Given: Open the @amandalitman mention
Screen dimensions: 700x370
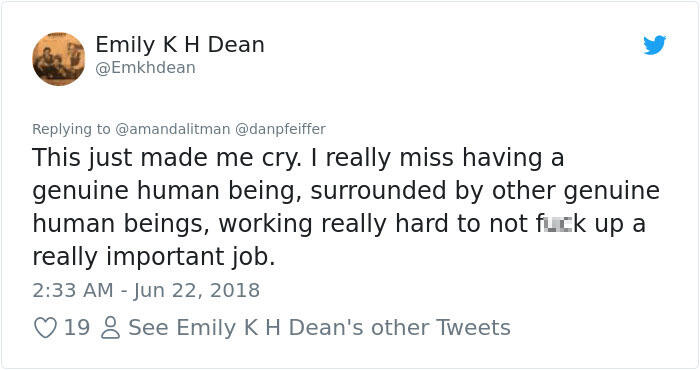Looking at the screenshot, I should click(173, 129).
